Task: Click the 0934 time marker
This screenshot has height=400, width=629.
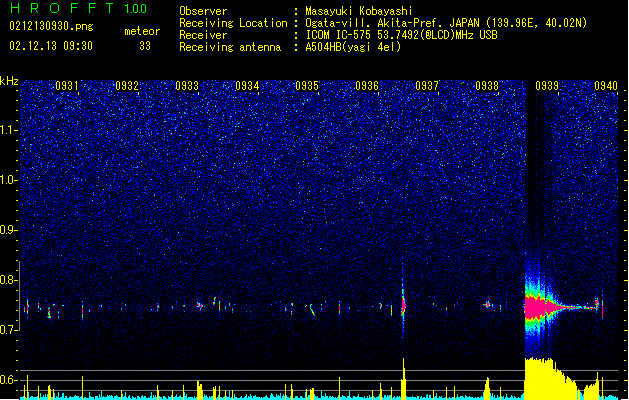Action: [247, 86]
